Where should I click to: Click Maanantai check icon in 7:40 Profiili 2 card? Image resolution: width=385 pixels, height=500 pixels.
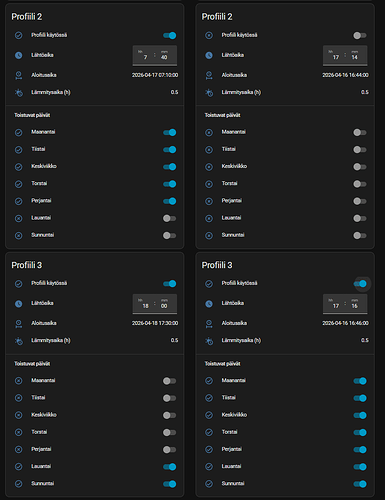pos(19,133)
